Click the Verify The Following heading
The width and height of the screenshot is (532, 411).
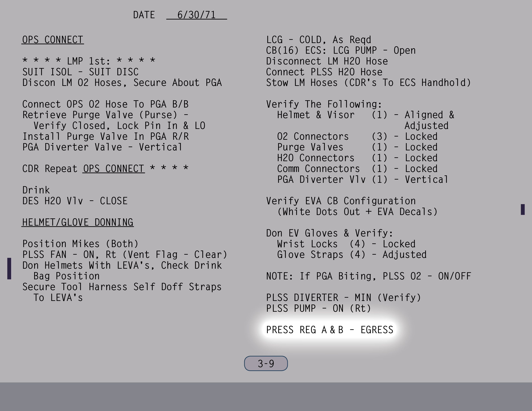coord(324,104)
